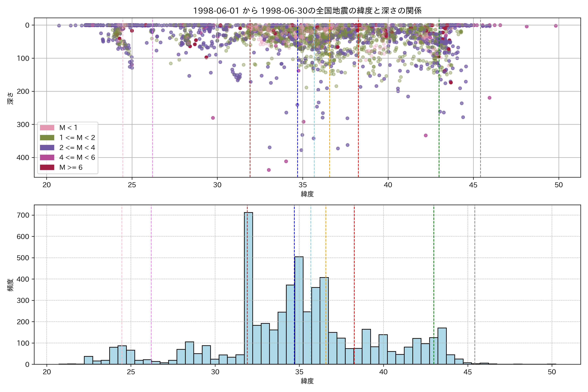Click the M >= 6 legend text

click(71, 168)
